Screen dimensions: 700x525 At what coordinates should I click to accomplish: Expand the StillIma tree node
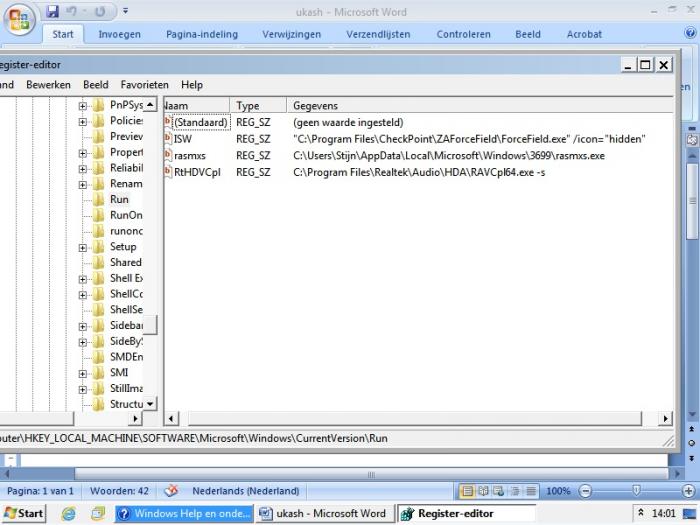[83, 389]
